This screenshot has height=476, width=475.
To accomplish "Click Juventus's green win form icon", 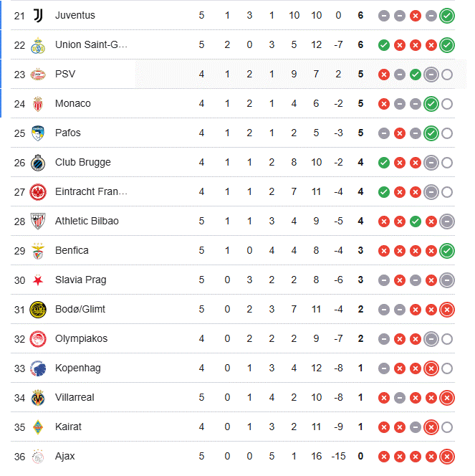I will (447, 15).
